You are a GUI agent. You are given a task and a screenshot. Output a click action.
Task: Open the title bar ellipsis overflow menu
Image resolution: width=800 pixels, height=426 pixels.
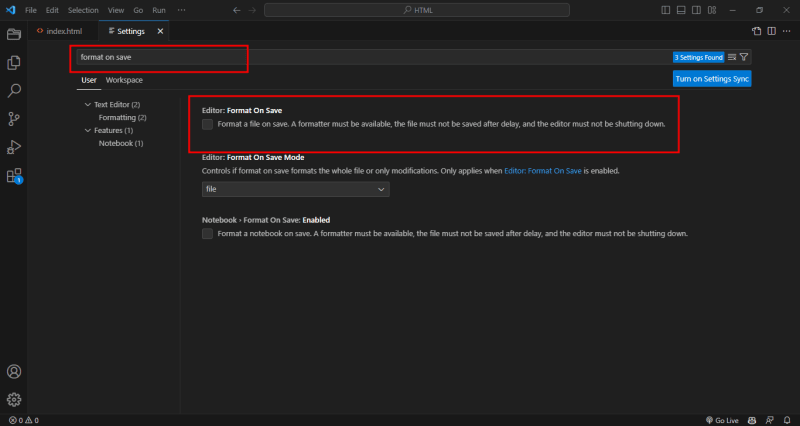point(181,10)
